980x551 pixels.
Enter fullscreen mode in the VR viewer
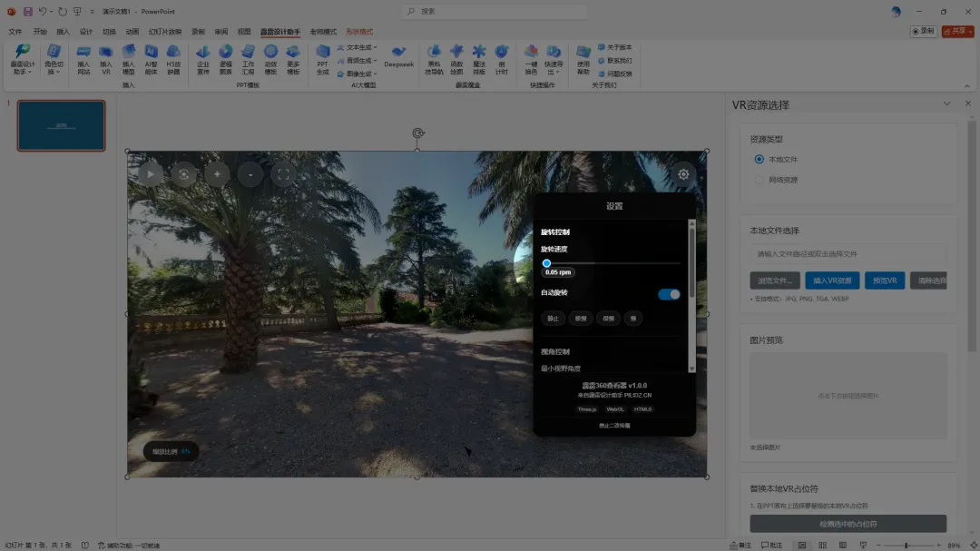[284, 173]
